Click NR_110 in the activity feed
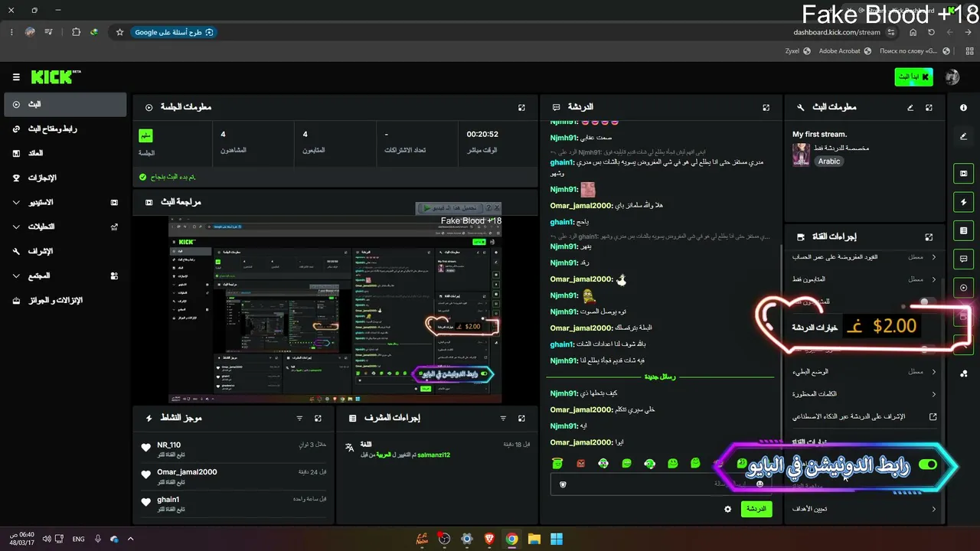The height and width of the screenshot is (551, 980). coord(168,445)
